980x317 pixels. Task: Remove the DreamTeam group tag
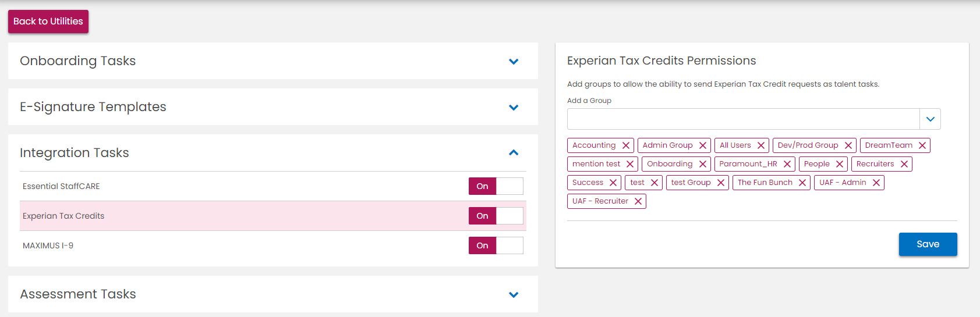pos(922,145)
